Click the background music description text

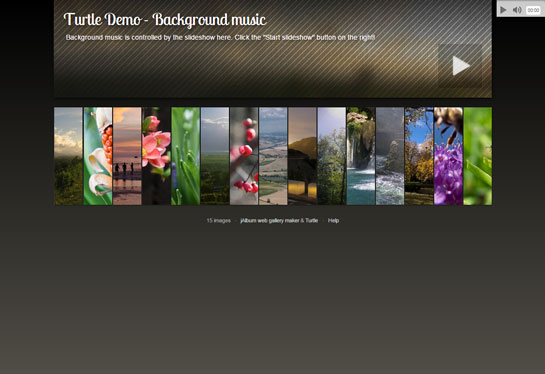[220, 37]
